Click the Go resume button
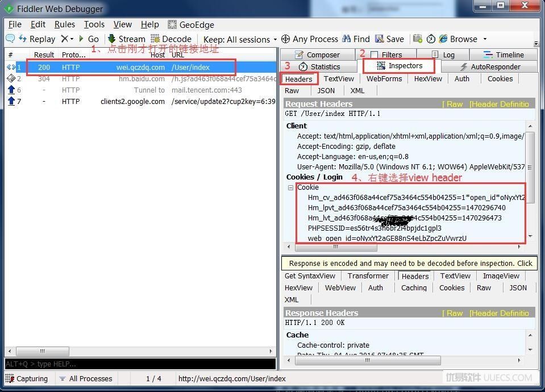 coord(89,39)
